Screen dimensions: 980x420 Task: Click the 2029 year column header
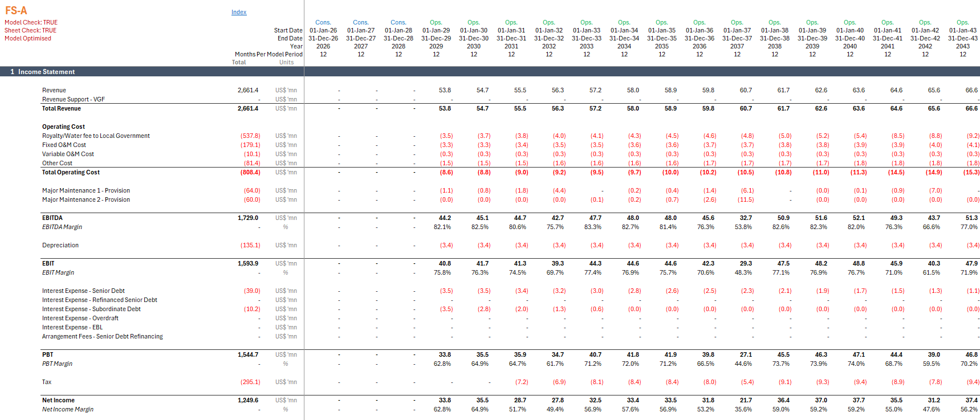coord(436,47)
